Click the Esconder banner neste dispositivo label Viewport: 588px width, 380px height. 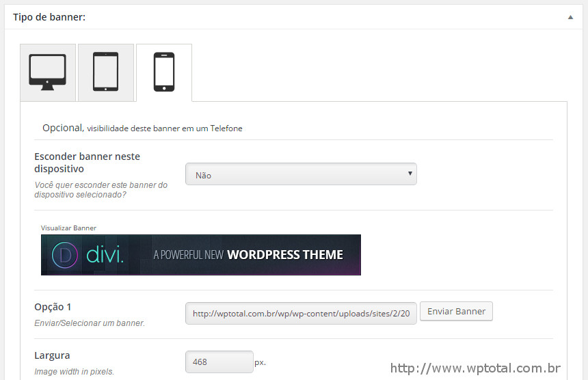pyautogui.click(x=87, y=162)
